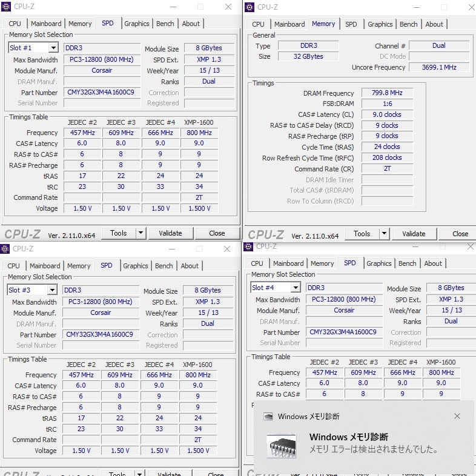Screen dimensions: 476x476
Task: Click small icon in Windows メモリ診断 notification header
Action: 268,417
